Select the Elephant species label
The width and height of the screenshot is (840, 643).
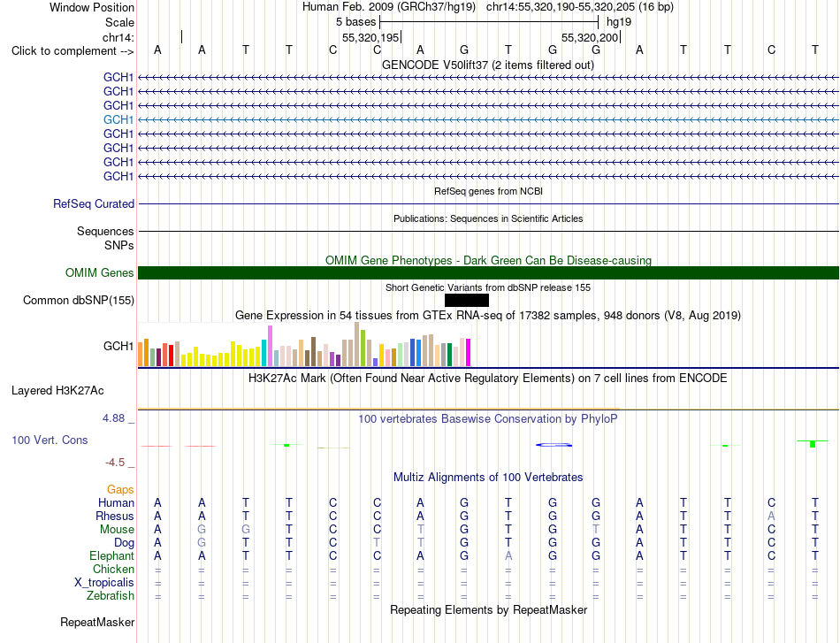click(112, 555)
